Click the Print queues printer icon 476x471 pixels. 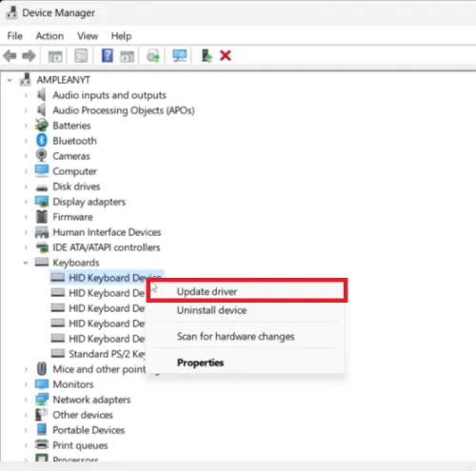(42, 444)
